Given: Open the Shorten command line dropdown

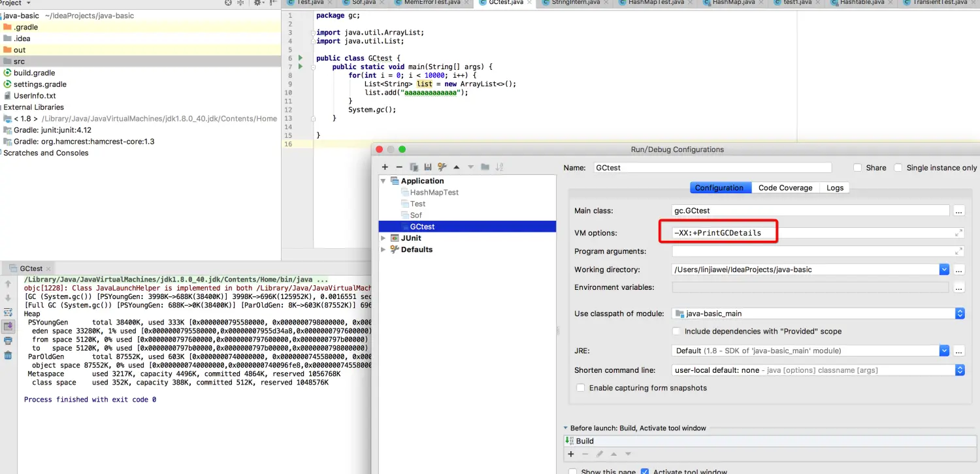Looking at the screenshot, I should 959,370.
